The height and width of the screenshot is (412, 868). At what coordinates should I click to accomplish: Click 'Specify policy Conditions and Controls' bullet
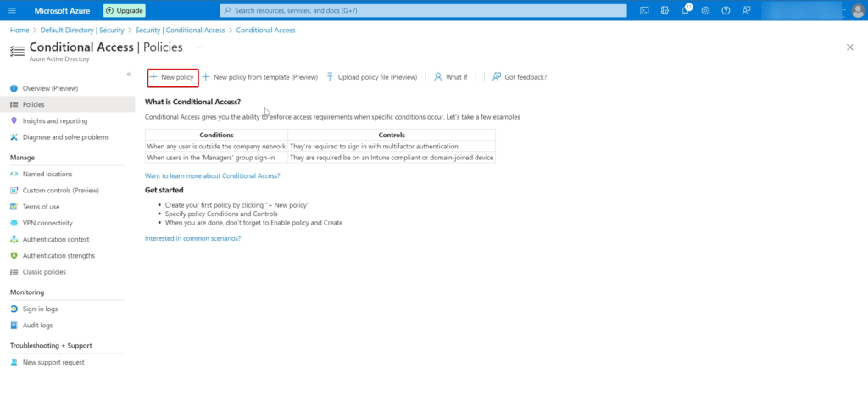click(x=221, y=214)
